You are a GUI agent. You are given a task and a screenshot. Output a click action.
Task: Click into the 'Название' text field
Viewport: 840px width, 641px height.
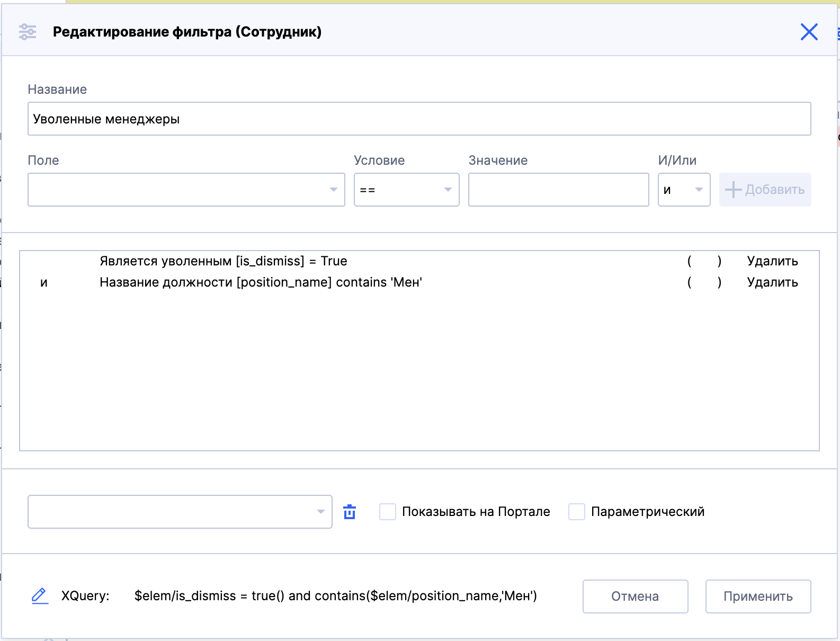[x=419, y=119]
